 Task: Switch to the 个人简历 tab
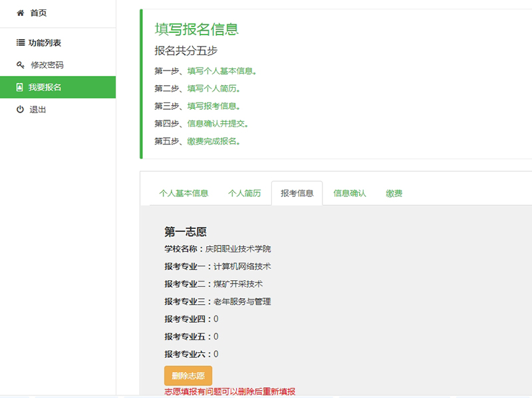(x=244, y=193)
